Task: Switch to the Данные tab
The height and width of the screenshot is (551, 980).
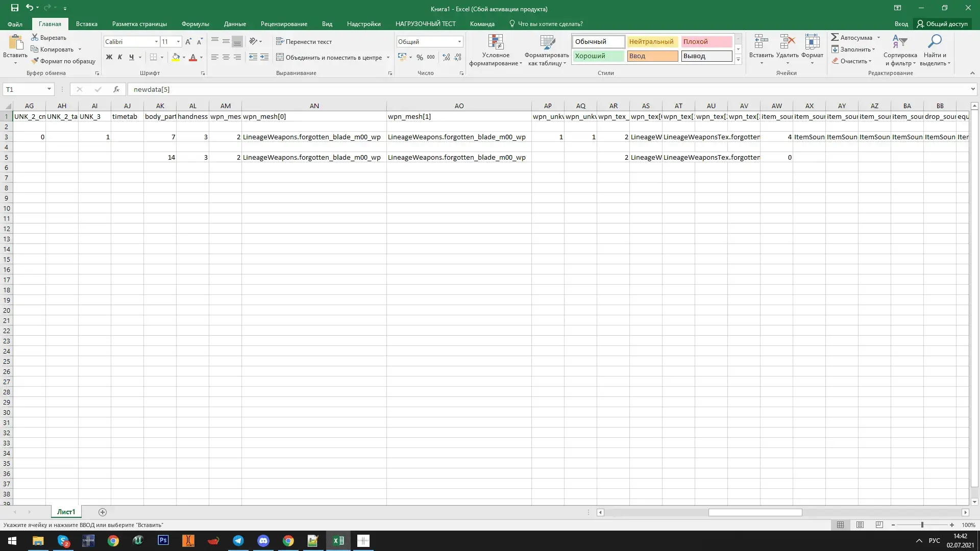Action: pos(235,24)
